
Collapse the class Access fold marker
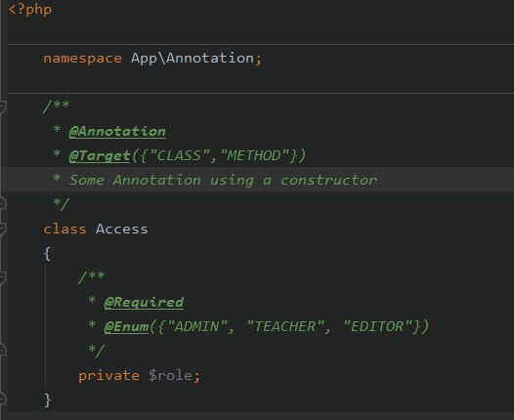3,229
